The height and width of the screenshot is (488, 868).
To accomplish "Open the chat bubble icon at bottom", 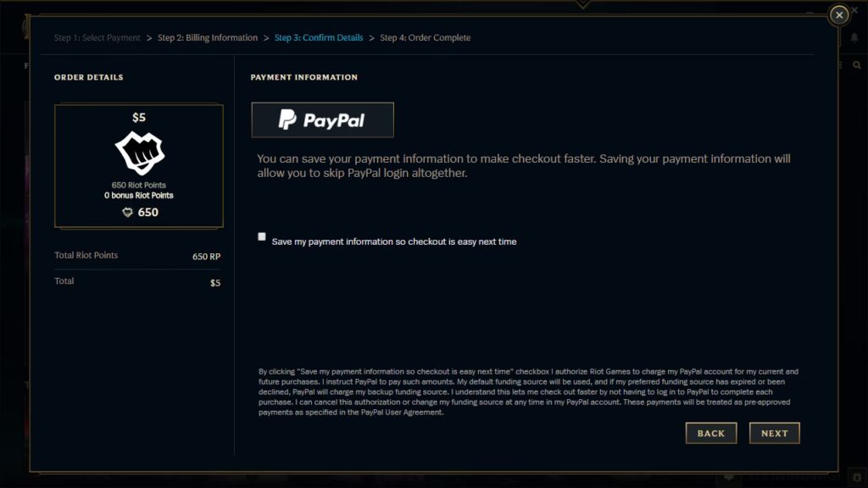I will pyautogui.click(x=729, y=477).
